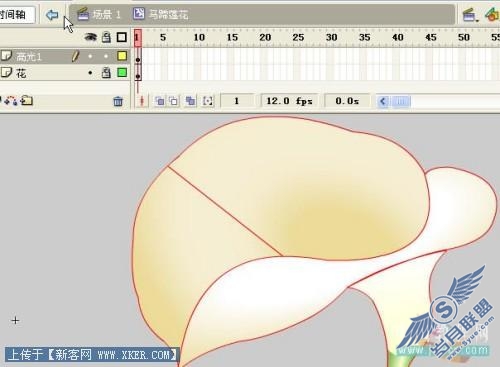Insert a new layer folder
Image resolution: width=500 pixels, height=367 pixels.
click(27, 100)
